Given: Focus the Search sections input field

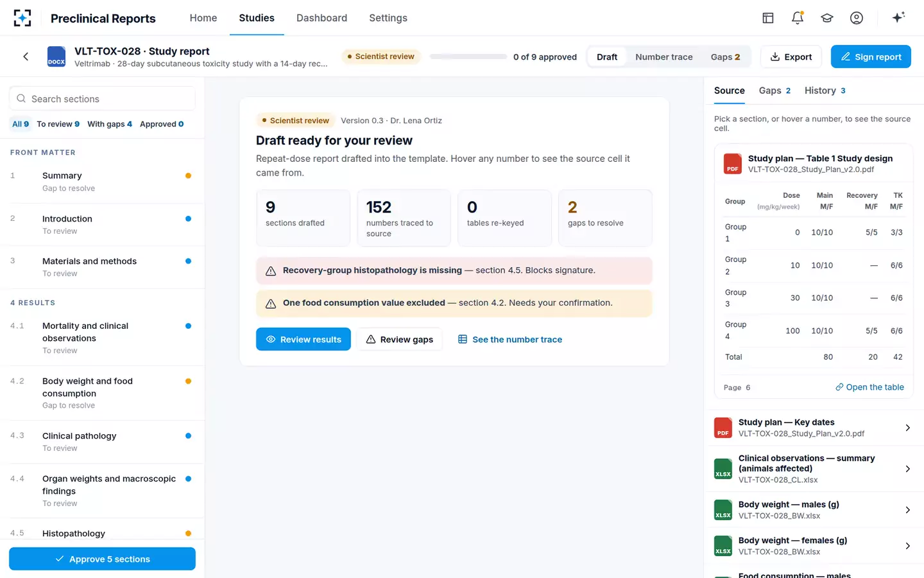Looking at the screenshot, I should pyautogui.click(x=102, y=99).
